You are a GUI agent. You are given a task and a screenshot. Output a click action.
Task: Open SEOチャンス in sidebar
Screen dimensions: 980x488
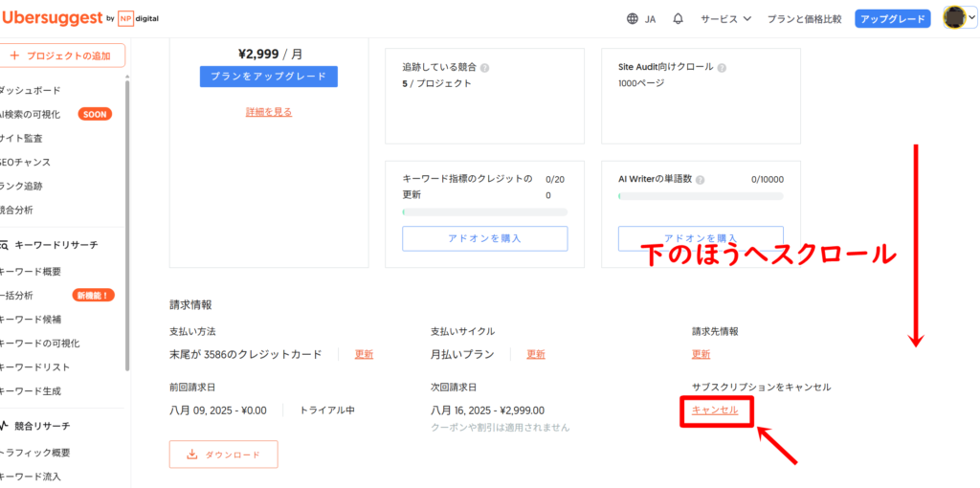25,162
